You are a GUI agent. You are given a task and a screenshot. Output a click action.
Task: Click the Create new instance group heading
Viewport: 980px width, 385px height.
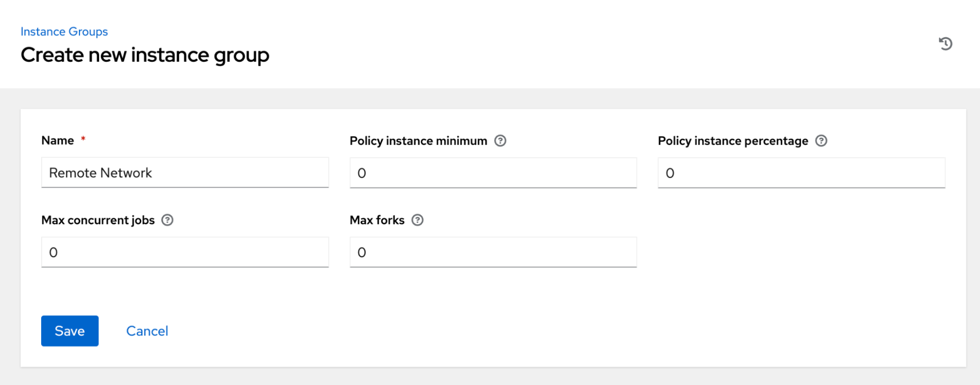(x=145, y=55)
